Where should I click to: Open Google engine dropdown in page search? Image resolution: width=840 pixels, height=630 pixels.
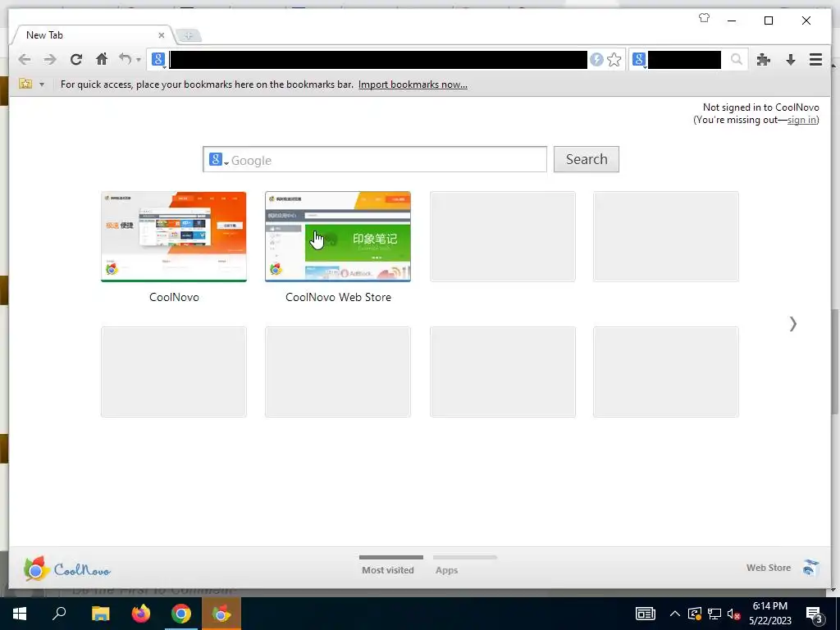(x=218, y=160)
